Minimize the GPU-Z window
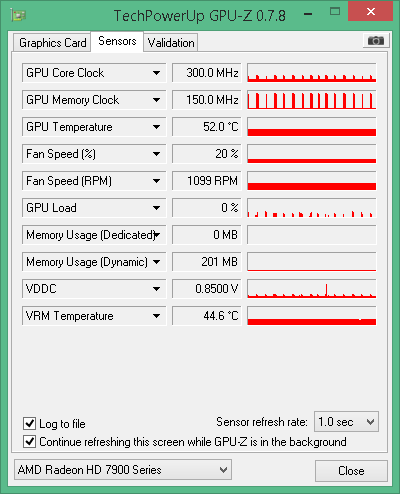The height and width of the screenshot is (494, 400). click(308, 14)
